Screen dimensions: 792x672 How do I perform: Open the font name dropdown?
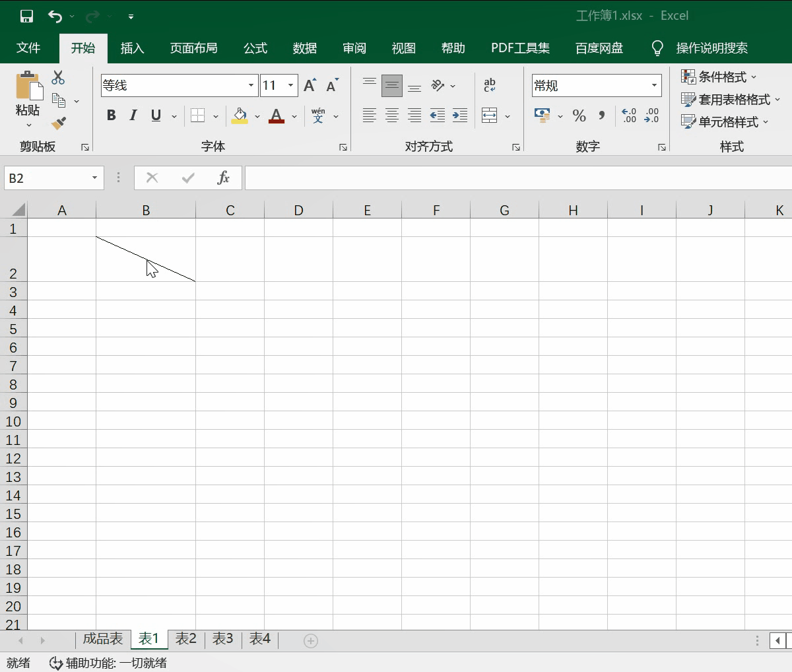tap(251, 85)
